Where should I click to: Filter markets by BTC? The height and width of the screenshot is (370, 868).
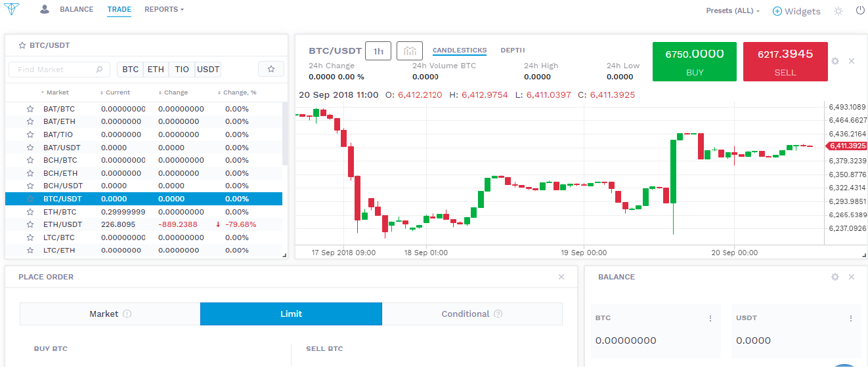pos(131,70)
